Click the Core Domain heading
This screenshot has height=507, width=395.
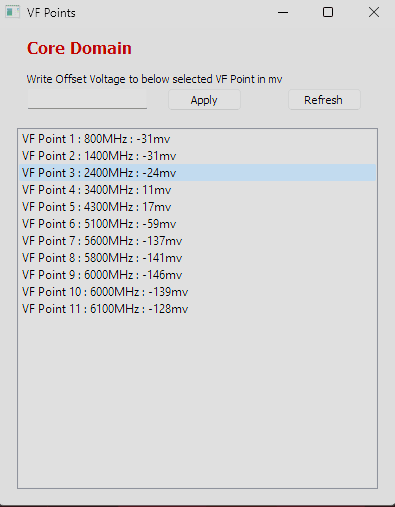click(x=79, y=48)
